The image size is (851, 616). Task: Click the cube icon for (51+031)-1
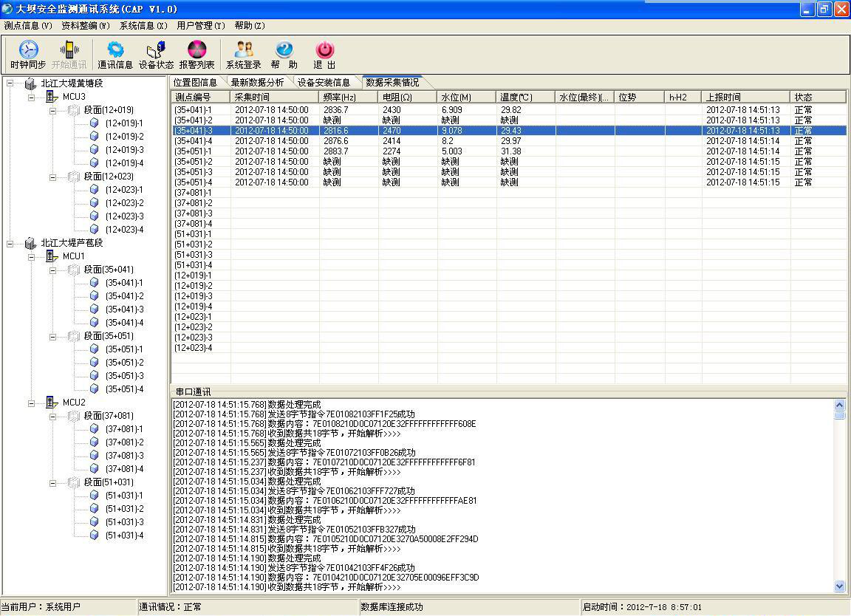94,496
